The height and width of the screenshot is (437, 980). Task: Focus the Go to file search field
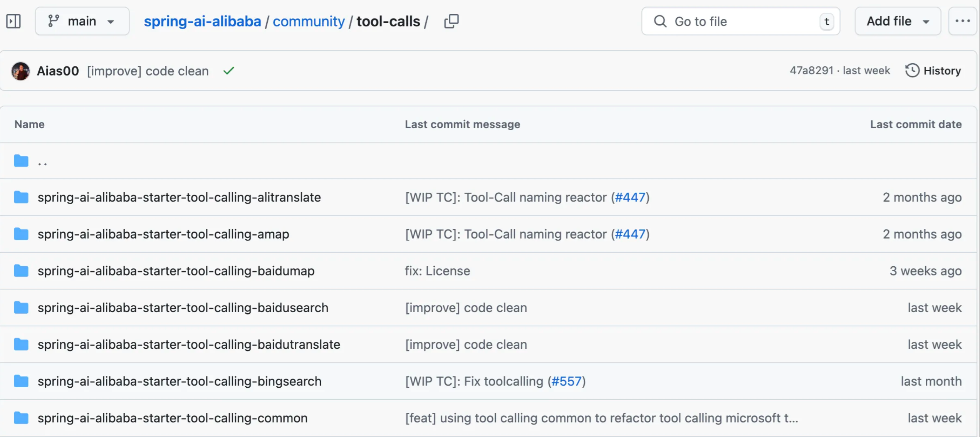tap(740, 21)
